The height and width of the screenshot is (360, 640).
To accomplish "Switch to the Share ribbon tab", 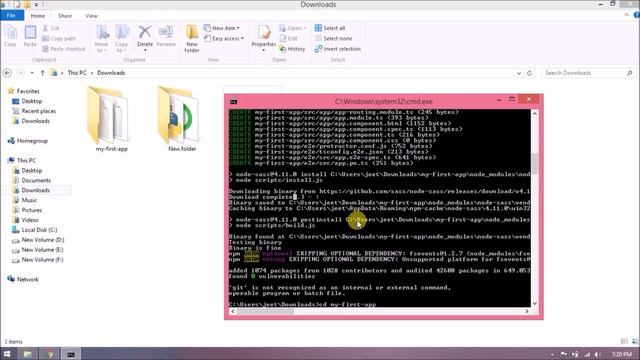I will (65, 16).
